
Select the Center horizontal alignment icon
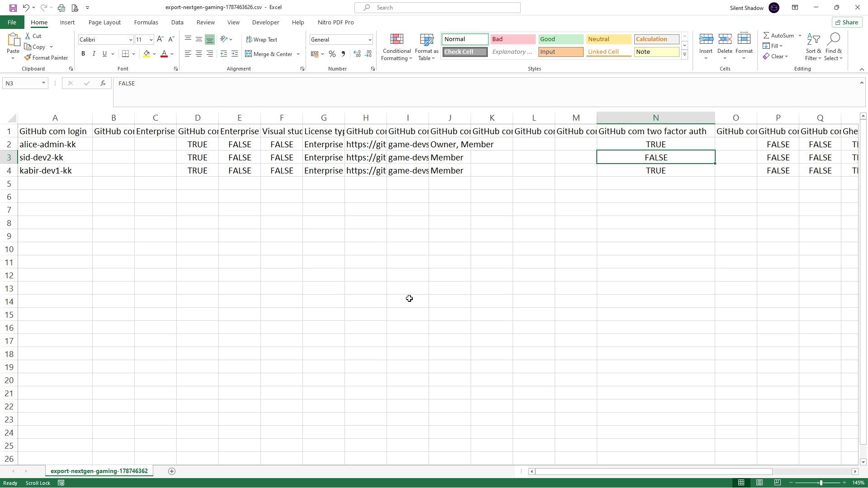pyautogui.click(x=199, y=54)
